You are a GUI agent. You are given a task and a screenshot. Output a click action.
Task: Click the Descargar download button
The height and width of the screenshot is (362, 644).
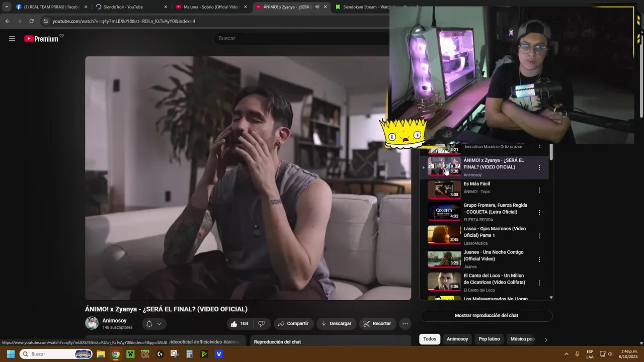[x=337, y=324]
